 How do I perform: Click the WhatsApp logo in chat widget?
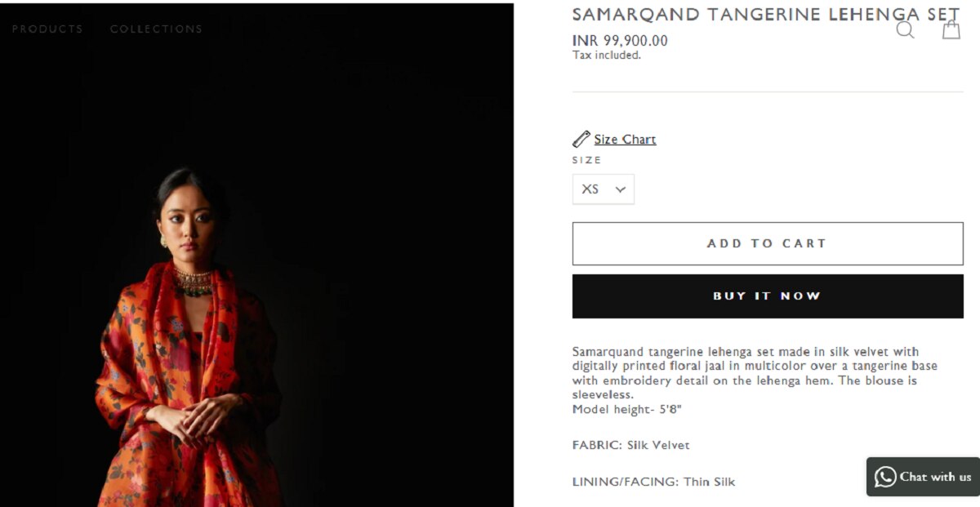click(x=885, y=477)
